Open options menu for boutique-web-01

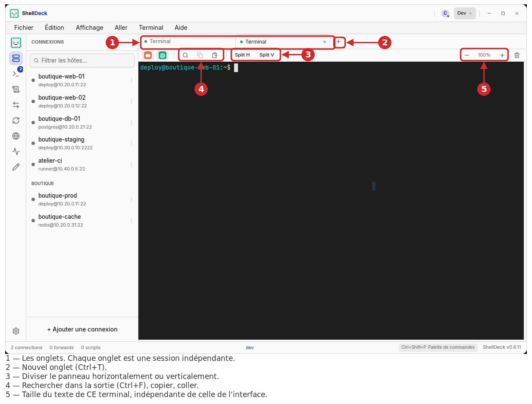[x=131, y=80]
